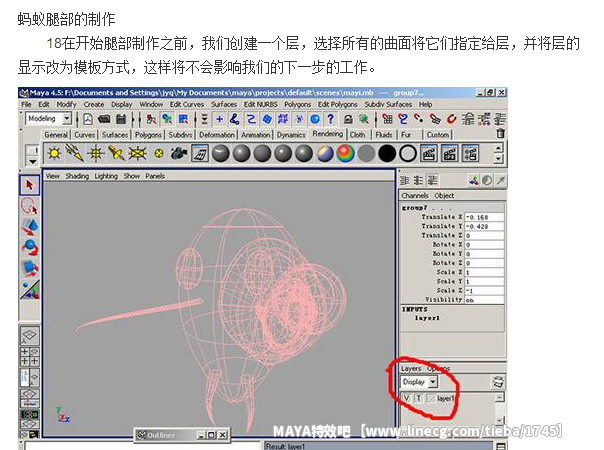Image resolution: width=604 pixels, height=450 pixels.
Task: Choose the Scale tool cube icon
Action: tap(30, 268)
